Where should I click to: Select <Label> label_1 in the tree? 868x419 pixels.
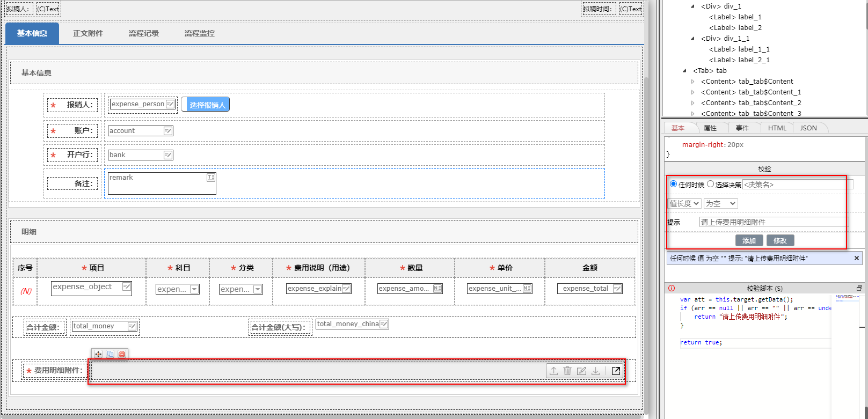(735, 17)
